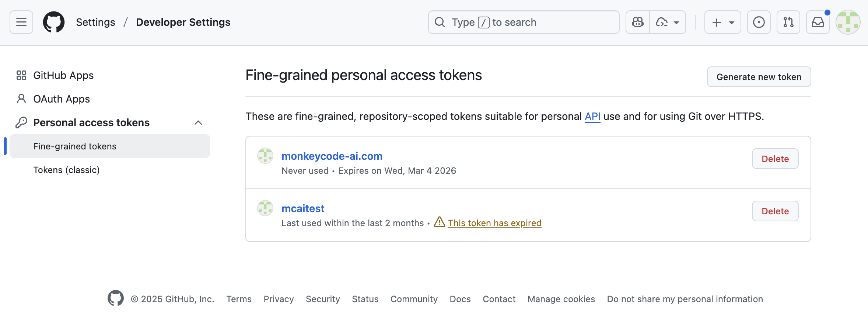Select GitHub Apps in the sidebar
The width and height of the screenshot is (868, 318).
63,75
